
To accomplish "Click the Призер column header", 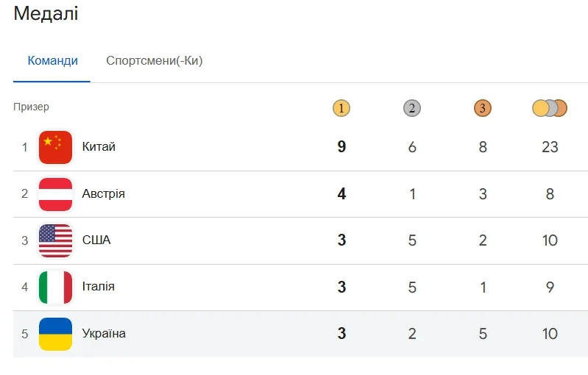I will click(x=31, y=107).
